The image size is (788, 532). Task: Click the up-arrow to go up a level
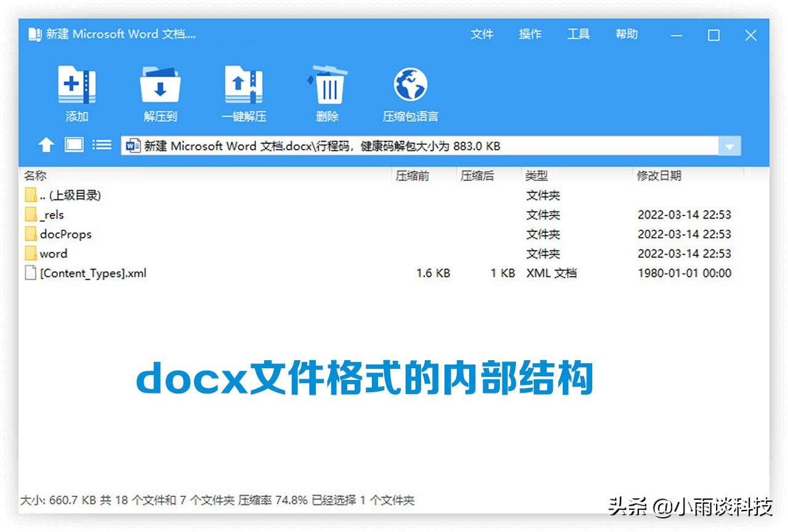[47, 146]
